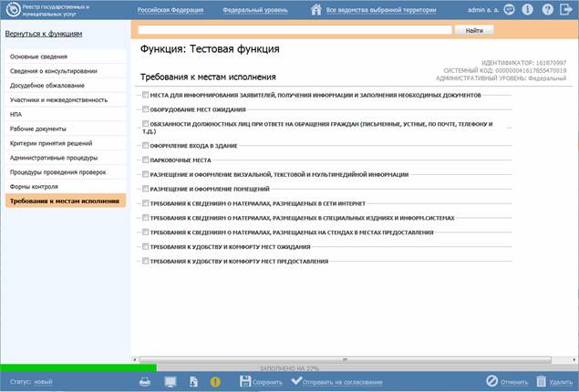579x392 pixels.
Task: Open 'Критерии принятия решений' section
Action: [x=66, y=143]
